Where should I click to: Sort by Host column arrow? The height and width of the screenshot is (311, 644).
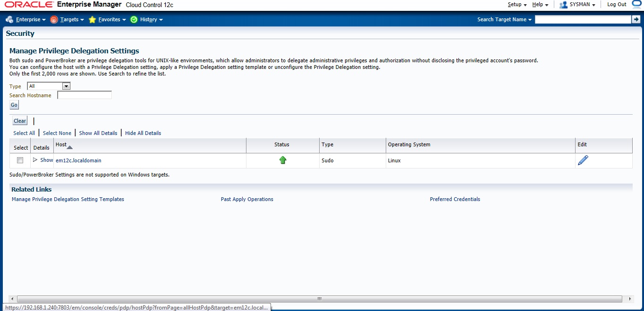(69, 147)
